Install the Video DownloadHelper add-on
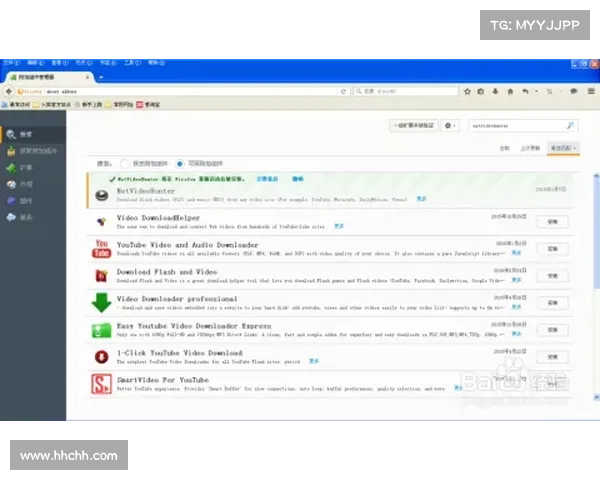Screen dimensions: 600x480 point(553,221)
